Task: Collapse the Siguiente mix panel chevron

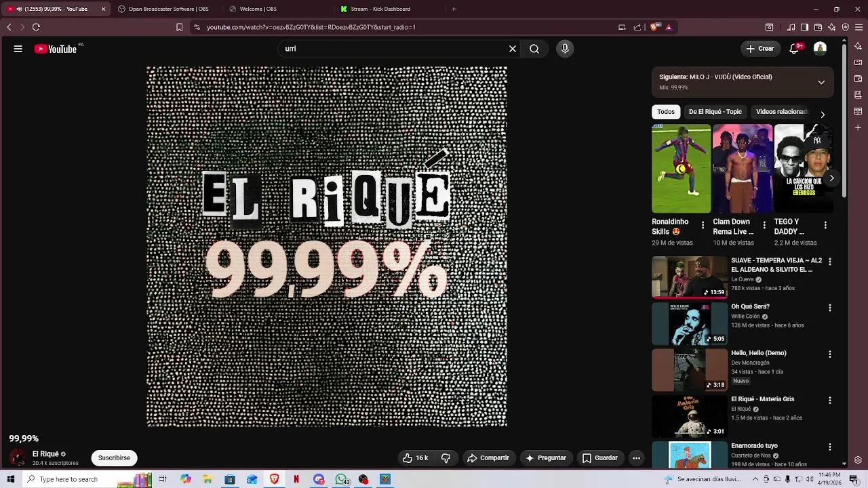Action: [821, 82]
